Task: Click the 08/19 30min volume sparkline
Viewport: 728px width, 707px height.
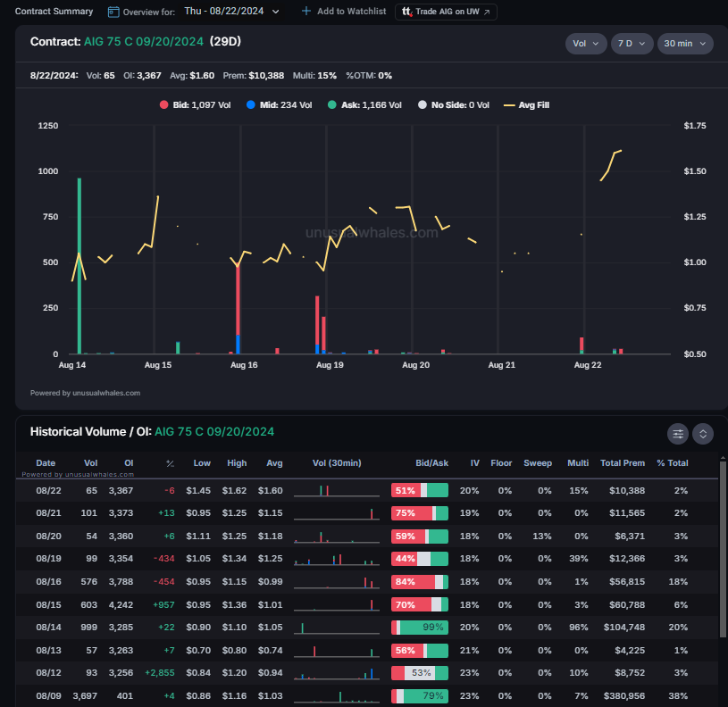Action: (x=337, y=559)
